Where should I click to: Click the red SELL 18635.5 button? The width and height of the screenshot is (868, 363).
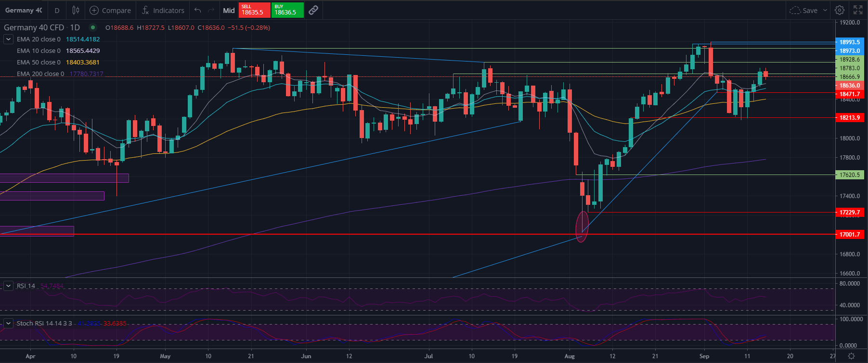tap(254, 10)
